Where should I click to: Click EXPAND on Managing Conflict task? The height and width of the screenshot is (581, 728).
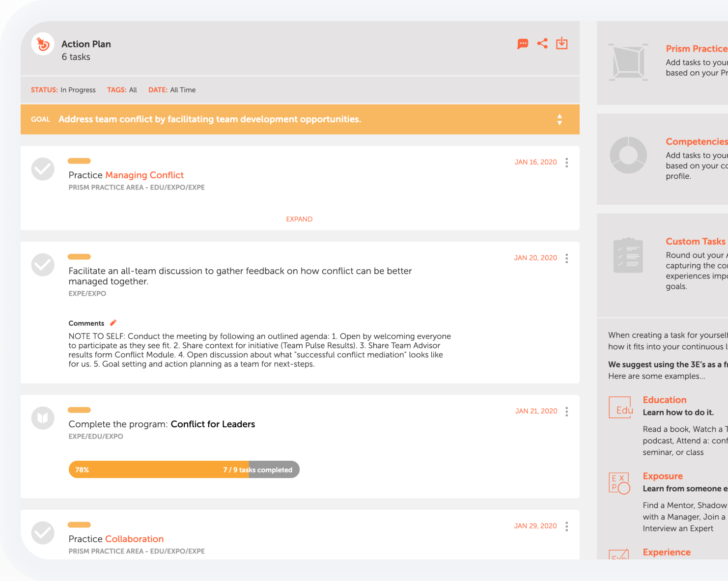299,219
